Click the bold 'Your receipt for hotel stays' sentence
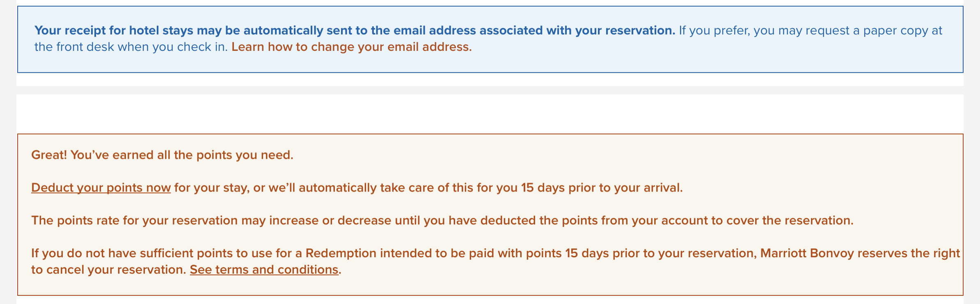The height and width of the screenshot is (304, 980). (x=355, y=30)
